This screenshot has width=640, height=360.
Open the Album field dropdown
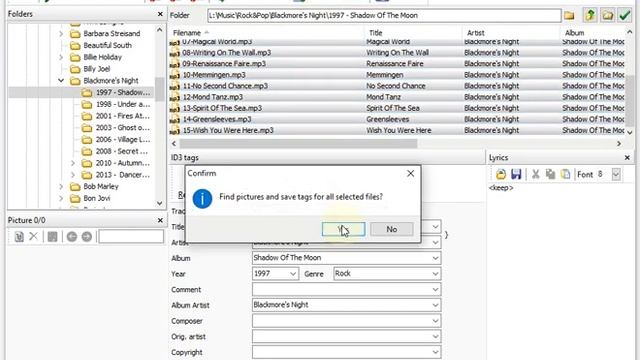point(435,258)
